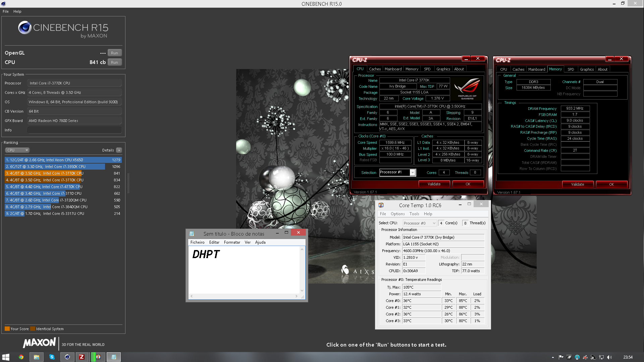Switch to CPU-Z taskbar icon
Viewport: 644px width, 362px height.
pyautogui.click(x=82, y=357)
